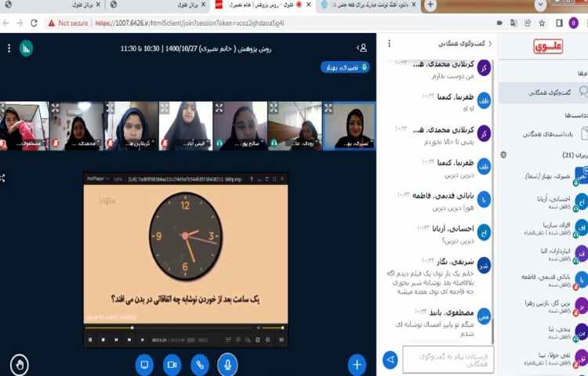
Task: Open the manage users gear icon
Action: pyautogui.click(x=503, y=154)
